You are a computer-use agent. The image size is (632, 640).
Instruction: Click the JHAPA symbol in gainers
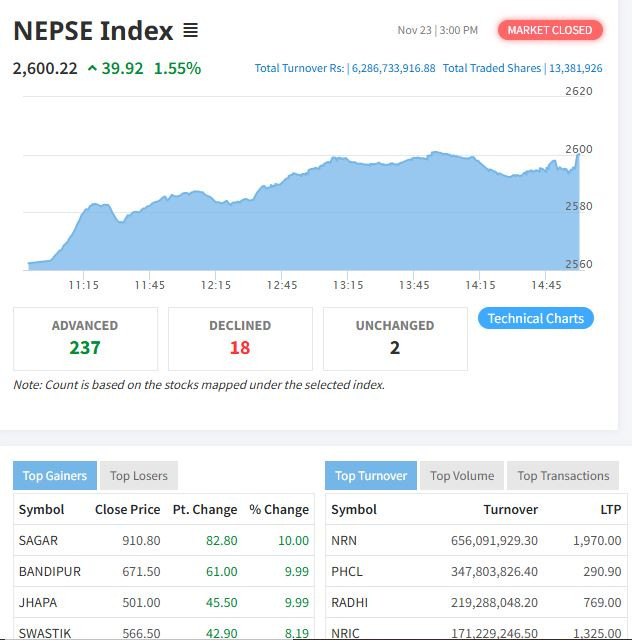point(38,603)
